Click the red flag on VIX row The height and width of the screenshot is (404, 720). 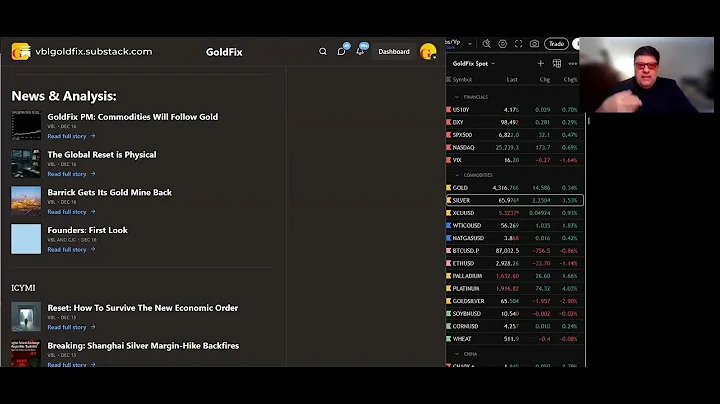[449, 160]
